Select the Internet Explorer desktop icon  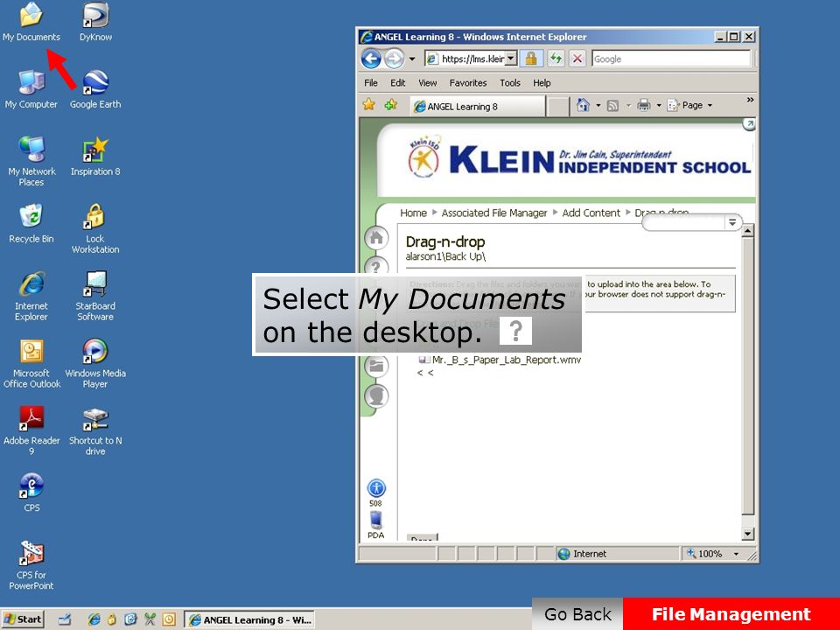coord(31,297)
